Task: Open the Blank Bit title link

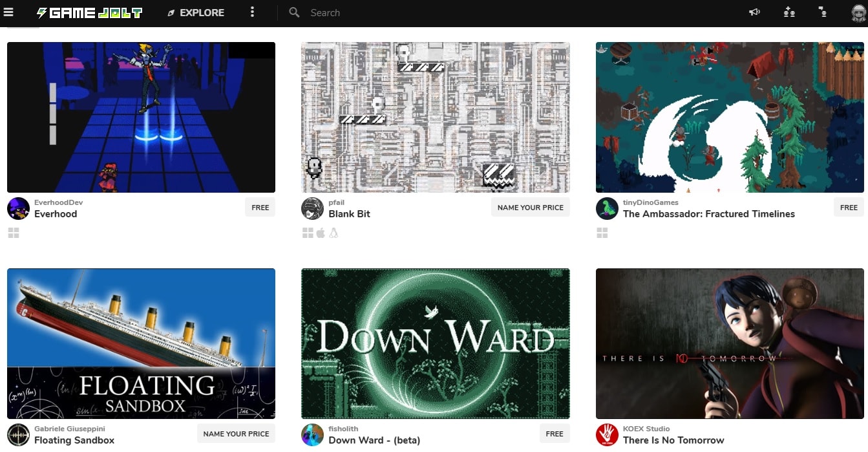Action: (x=349, y=214)
